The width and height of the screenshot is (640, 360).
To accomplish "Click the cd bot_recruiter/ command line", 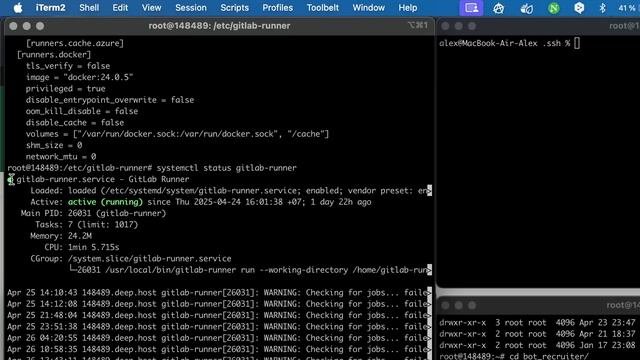I will pos(549,356).
